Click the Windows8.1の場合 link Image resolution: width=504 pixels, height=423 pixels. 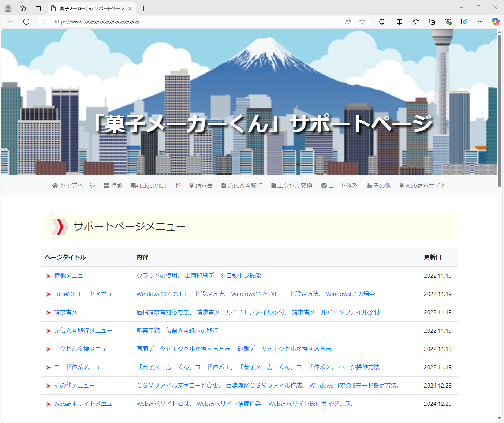(x=350, y=294)
